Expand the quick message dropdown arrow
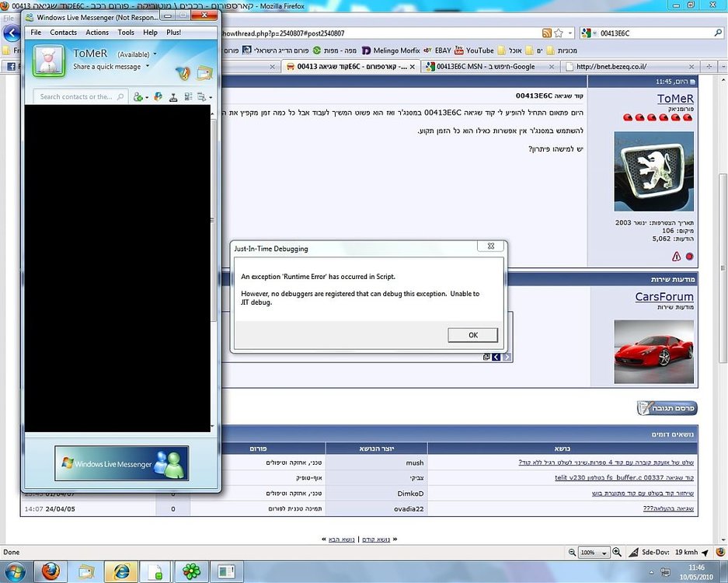 (x=148, y=66)
